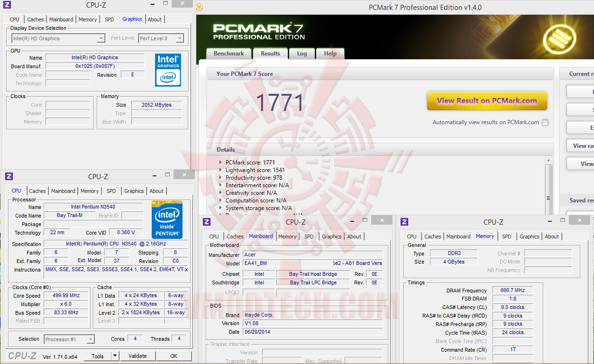The image size is (594, 364).
Task: Click the Bus Speed value 83.33 MHz
Action: tap(66, 312)
